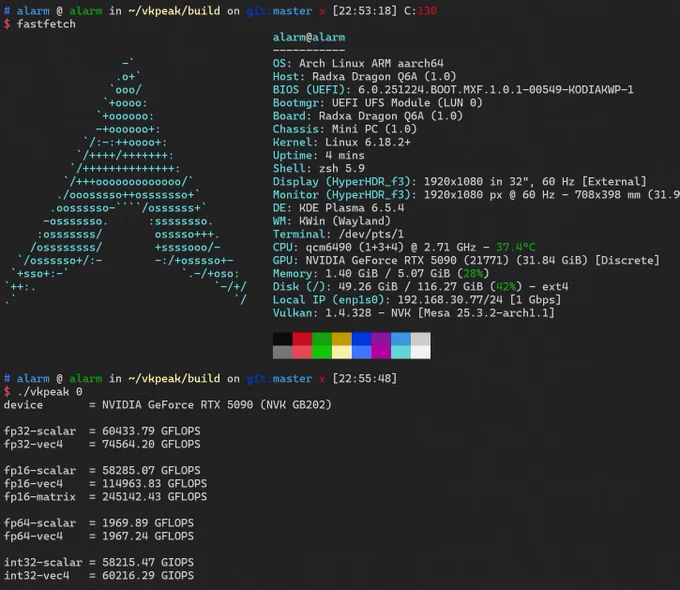Click the '[22:53:18]' timestamp in first prompt
The width and height of the screenshot is (680, 590).
click(x=364, y=11)
